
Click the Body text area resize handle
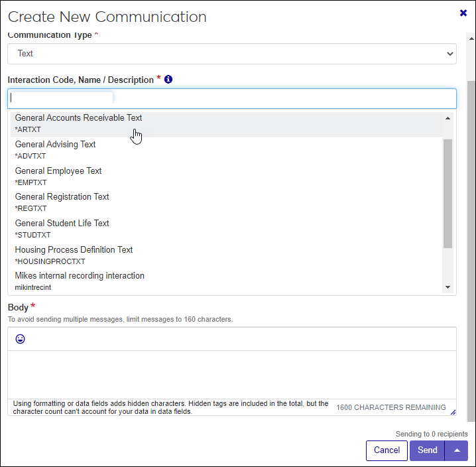(x=453, y=413)
